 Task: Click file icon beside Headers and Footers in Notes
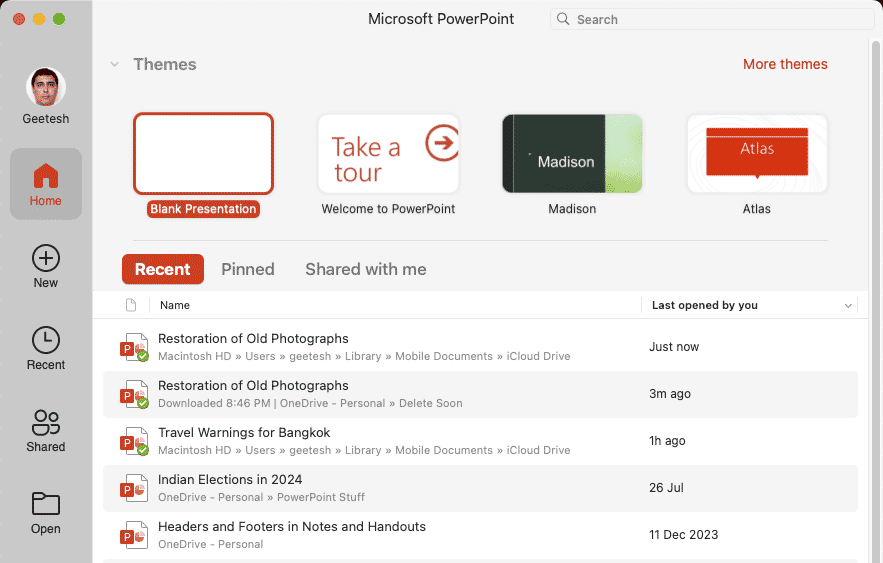pyautogui.click(x=135, y=535)
